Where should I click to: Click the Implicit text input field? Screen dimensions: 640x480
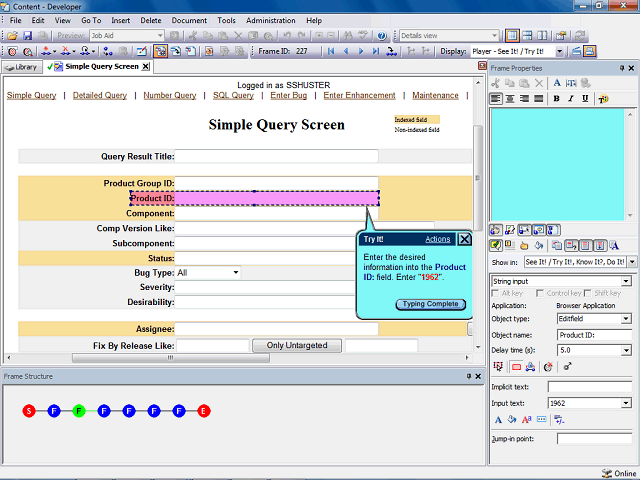pos(590,387)
